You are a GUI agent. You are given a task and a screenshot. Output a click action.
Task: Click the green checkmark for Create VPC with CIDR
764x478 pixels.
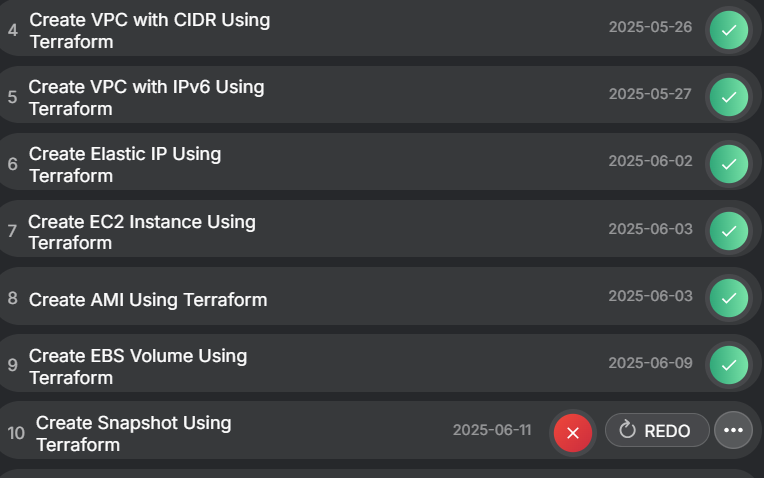[729, 30]
